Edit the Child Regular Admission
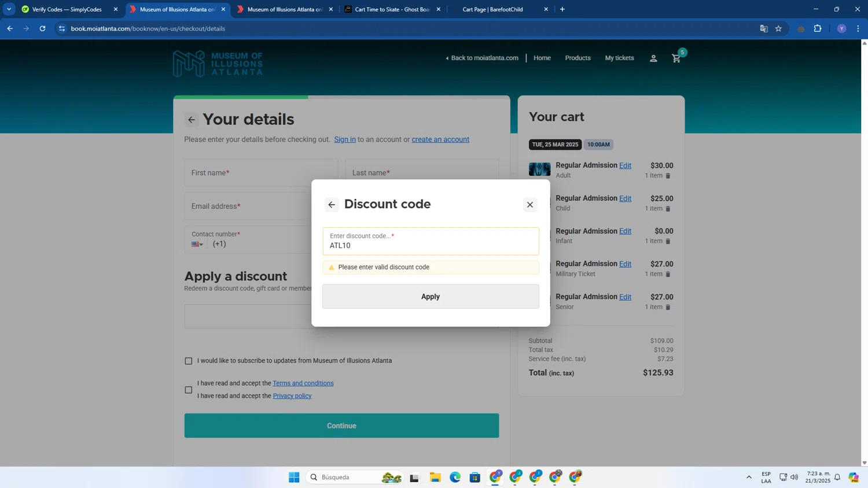Viewport: 868px width, 488px height. point(625,198)
